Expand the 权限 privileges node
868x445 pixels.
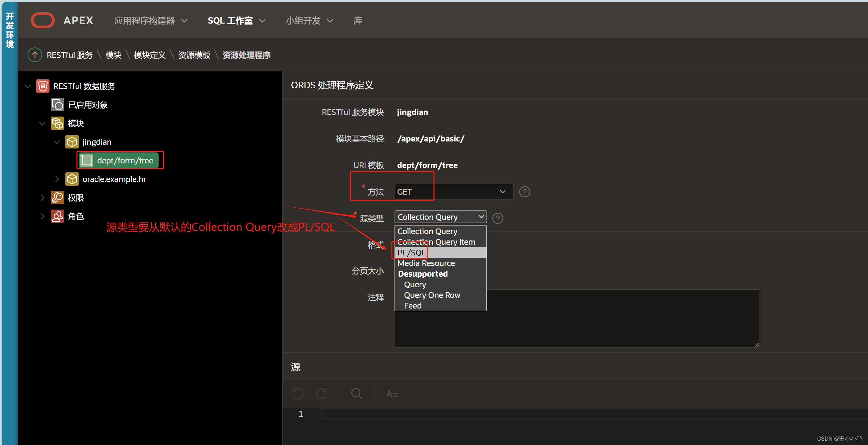tap(42, 198)
